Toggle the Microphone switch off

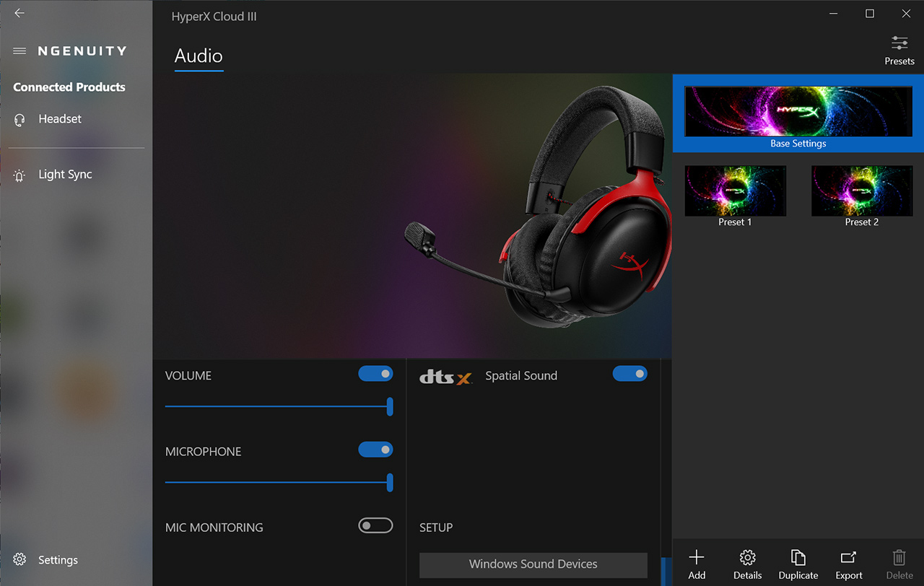pyautogui.click(x=376, y=450)
